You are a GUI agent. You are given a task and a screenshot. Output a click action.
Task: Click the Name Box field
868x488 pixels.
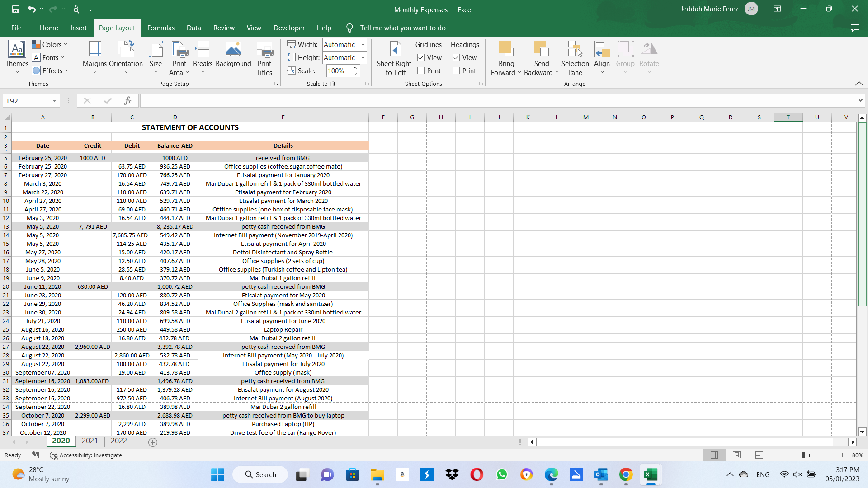27,101
